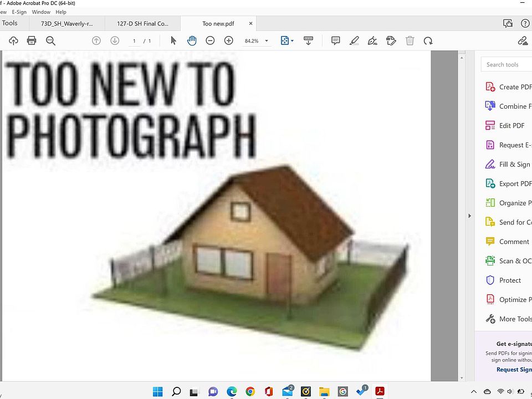
Task: Open the Combine Files tool
Action: [x=508, y=106]
